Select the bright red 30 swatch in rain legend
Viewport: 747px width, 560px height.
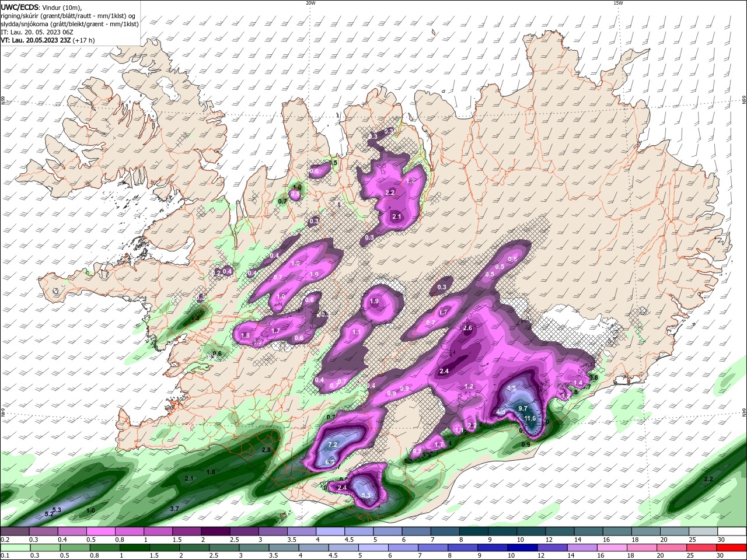pyautogui.click(x=732, y=547)
